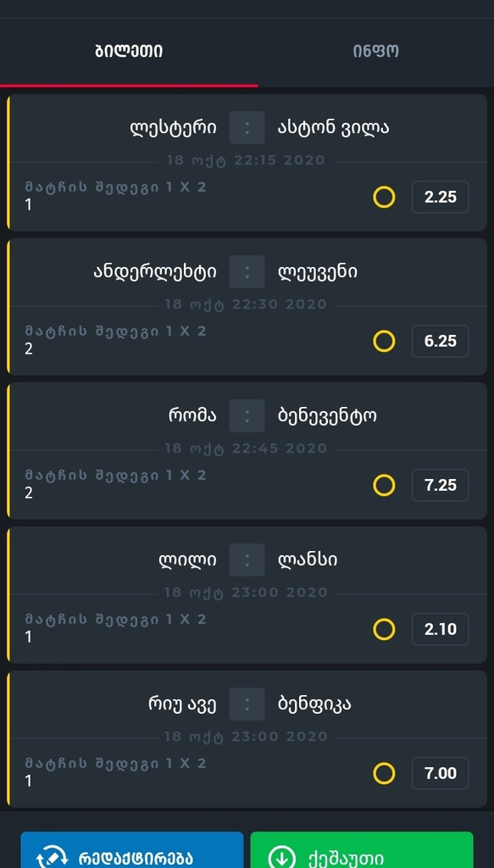
Task: Click the 7.25 odds for Roma vs Benevento
Action: (x=440, y=485)
